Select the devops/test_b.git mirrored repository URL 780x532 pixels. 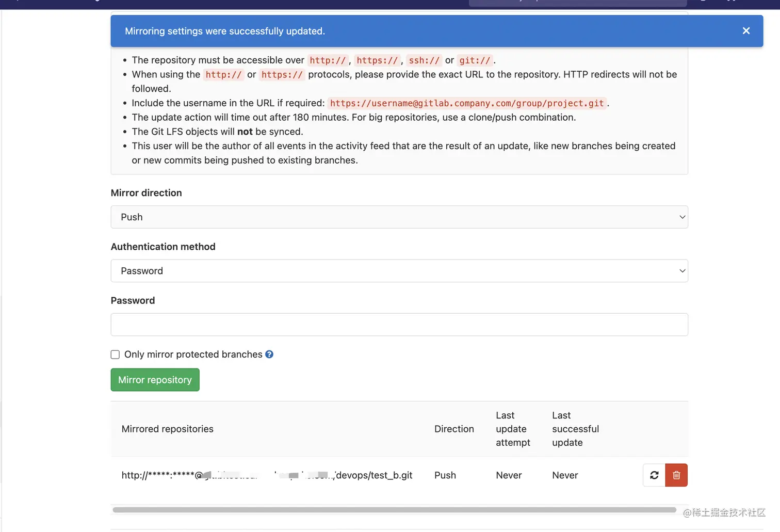(x=267, y=475)
